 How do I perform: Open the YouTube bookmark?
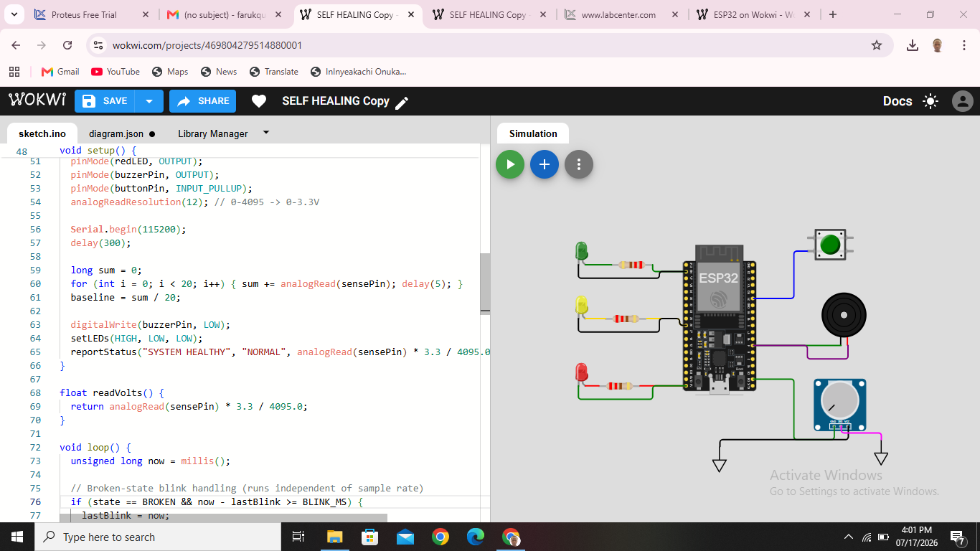[x=116, y=72]
